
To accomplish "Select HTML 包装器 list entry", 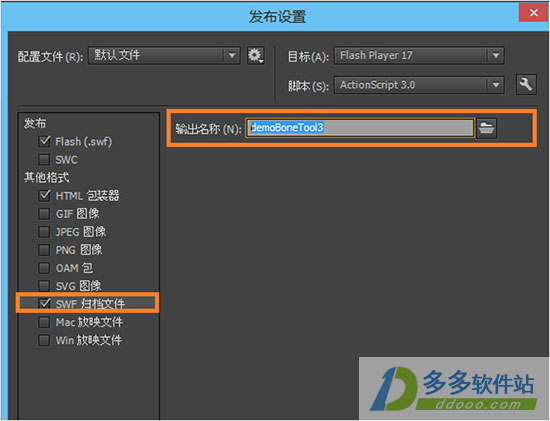I will point(87,196).
